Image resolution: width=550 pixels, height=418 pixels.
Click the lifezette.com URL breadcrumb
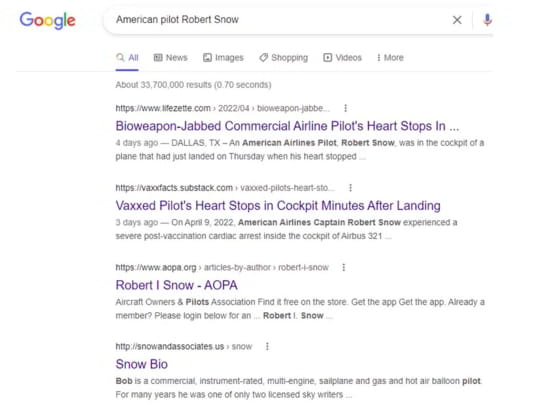point(222,108)
